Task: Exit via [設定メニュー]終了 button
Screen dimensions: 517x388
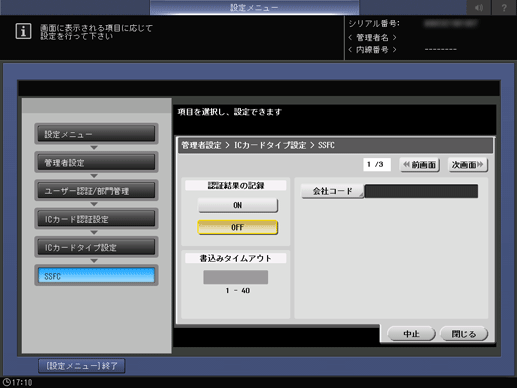Action: pos(82,366)
